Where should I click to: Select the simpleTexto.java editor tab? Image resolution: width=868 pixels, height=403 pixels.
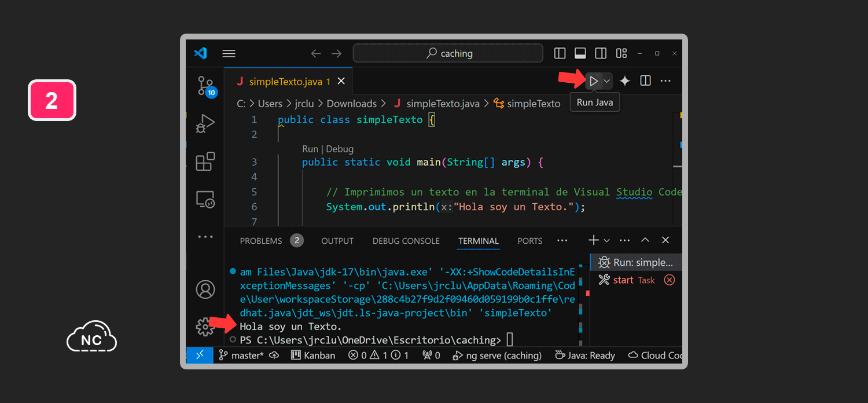point(289,82)
